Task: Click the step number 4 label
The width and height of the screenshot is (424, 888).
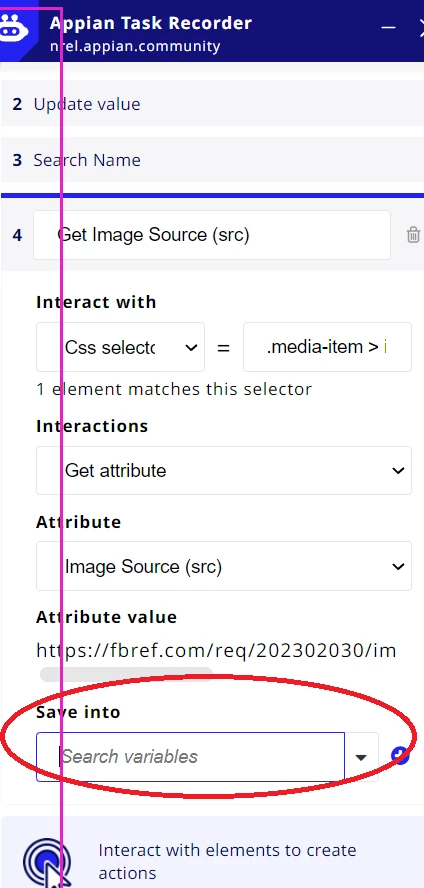Action: 18,235
